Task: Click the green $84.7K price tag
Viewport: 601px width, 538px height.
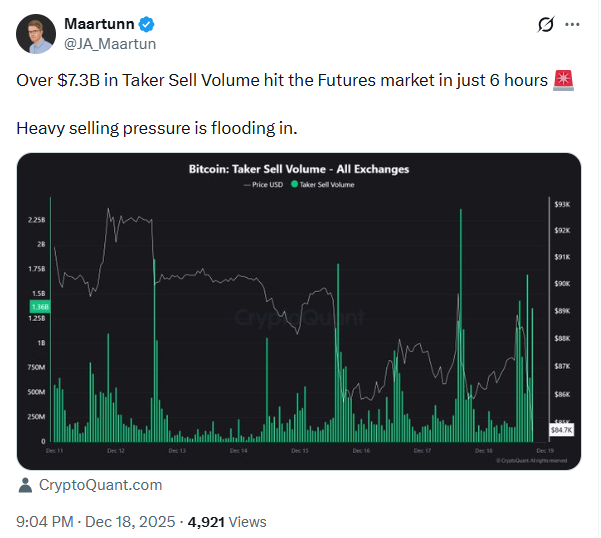Action: pos(561,429)
